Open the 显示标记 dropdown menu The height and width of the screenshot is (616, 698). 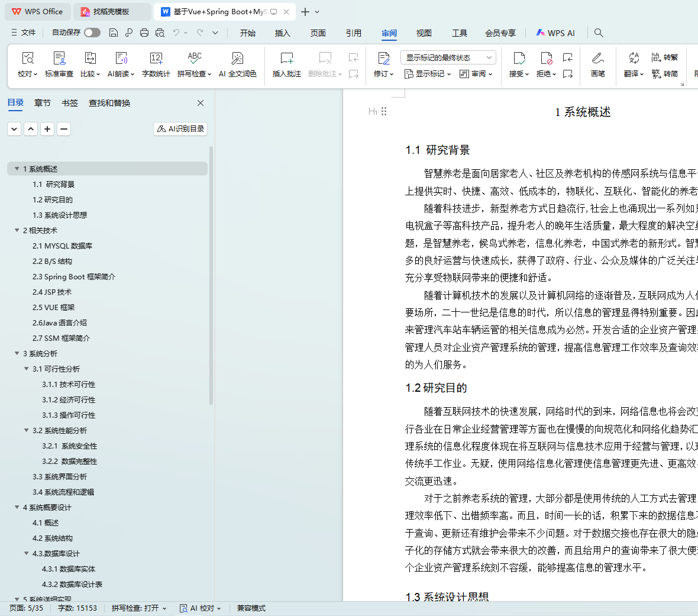click(x=428, y=74)
